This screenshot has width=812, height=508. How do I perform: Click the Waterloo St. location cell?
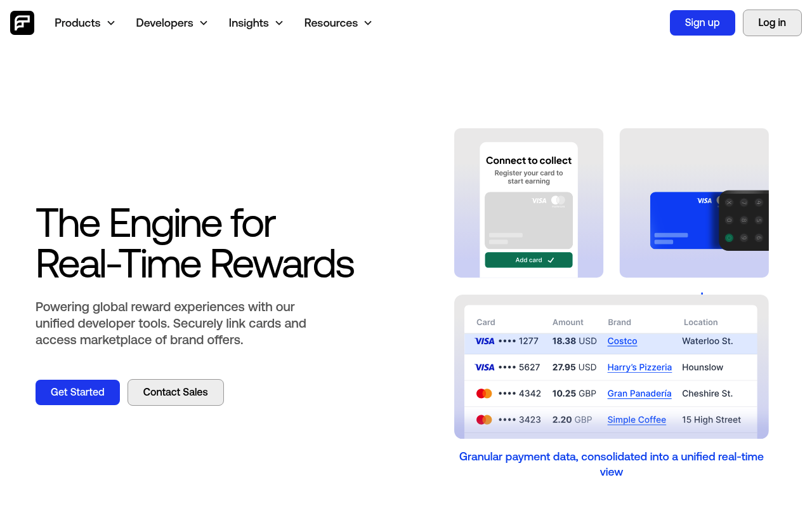(x=707, y=341)
